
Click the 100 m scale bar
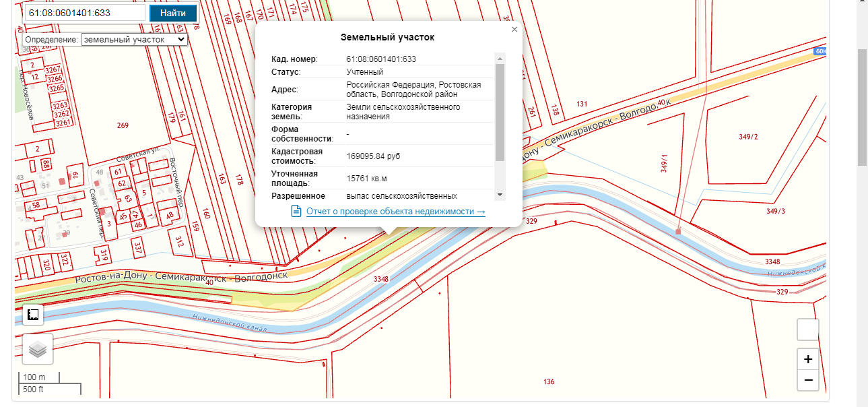click(x=39, y=377)
